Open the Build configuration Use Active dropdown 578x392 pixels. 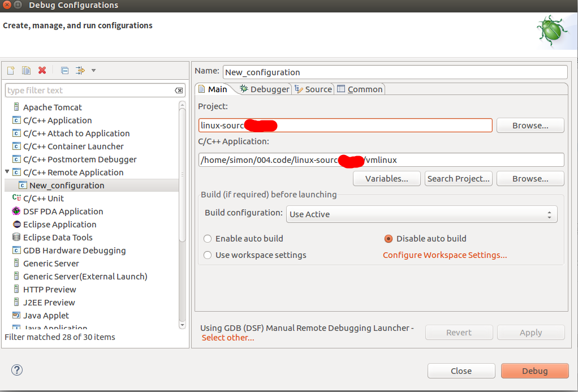(422, 214)
